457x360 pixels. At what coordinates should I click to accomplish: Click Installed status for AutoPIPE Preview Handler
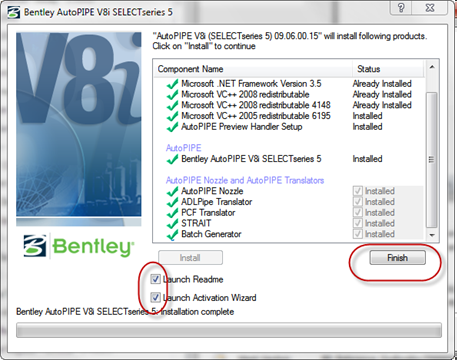coord(367,127)
